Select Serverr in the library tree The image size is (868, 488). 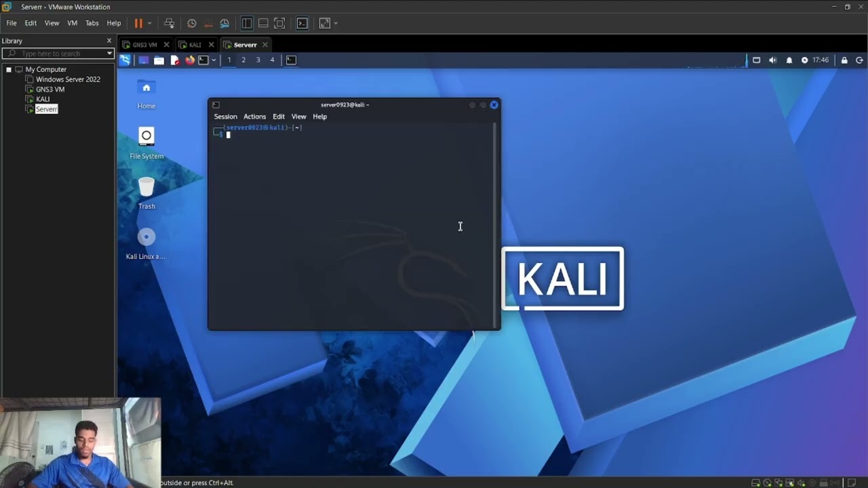pyautogui.click(x=46, y=109)
